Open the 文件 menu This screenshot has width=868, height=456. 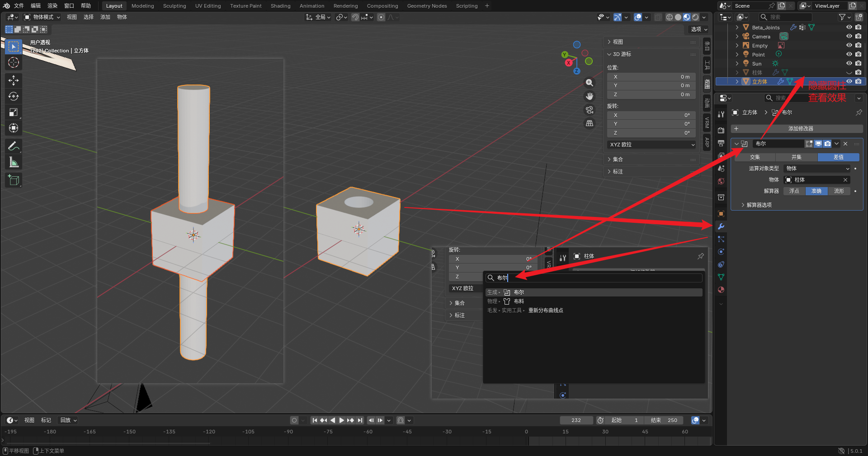19,6
